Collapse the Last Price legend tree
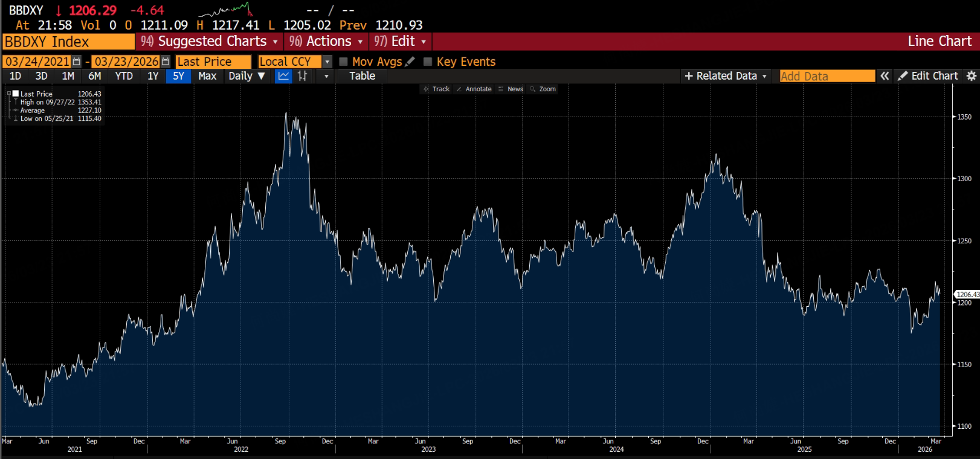This screenshot has height=459, width=980. pyautogui.click(x=9, y=94)
